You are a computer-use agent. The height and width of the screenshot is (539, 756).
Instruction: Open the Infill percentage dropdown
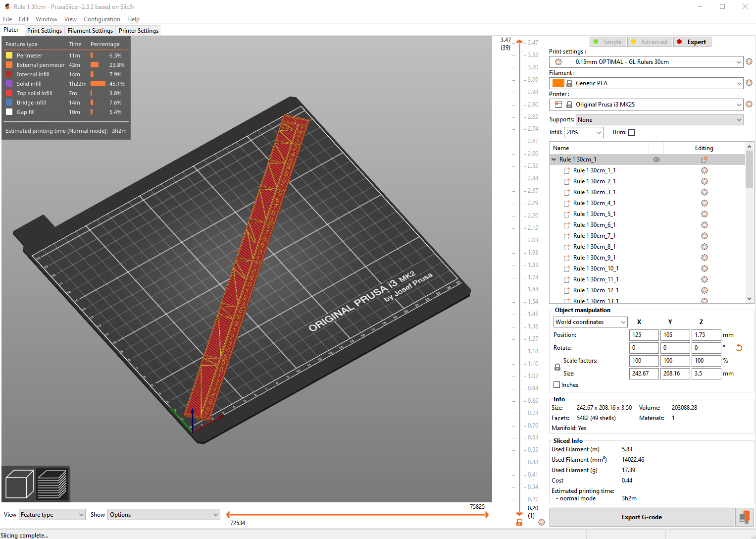[x=584, y=132]
